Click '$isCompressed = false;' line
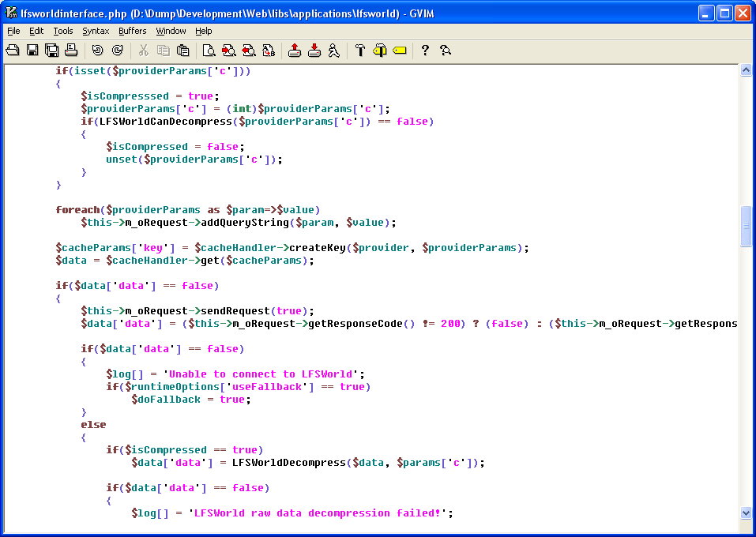Viewport: 756px width, 537px height. [x=175, y=147]
